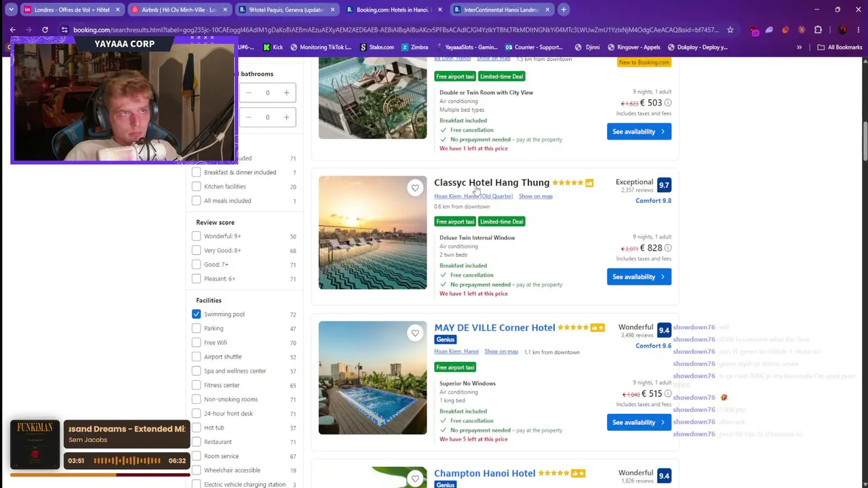Screen dimensions: 868x488
Task: Check the Parking facility filter
Action: 196,328
